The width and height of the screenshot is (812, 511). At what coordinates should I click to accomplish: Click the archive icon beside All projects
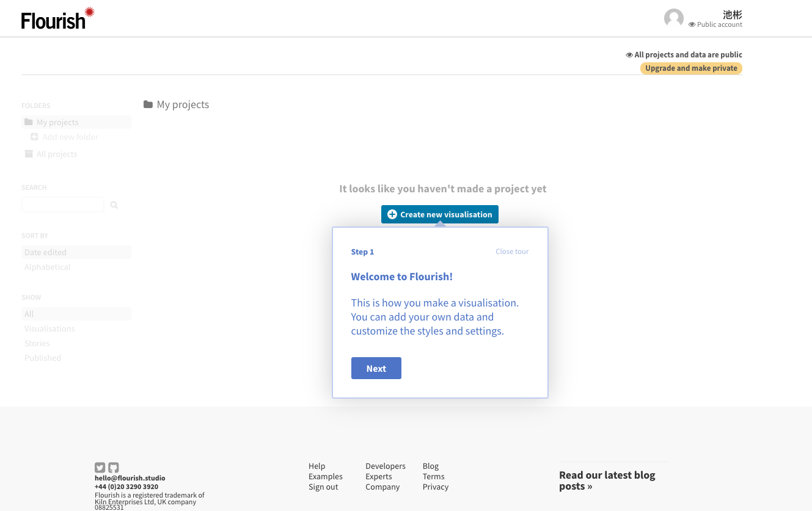tap(29, 154)
